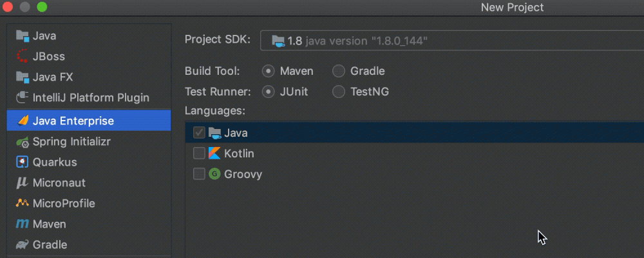The height and width of the screenshot is (258, 644).
Task: Select the Java FX project type
Action: (x=89, y=77)
